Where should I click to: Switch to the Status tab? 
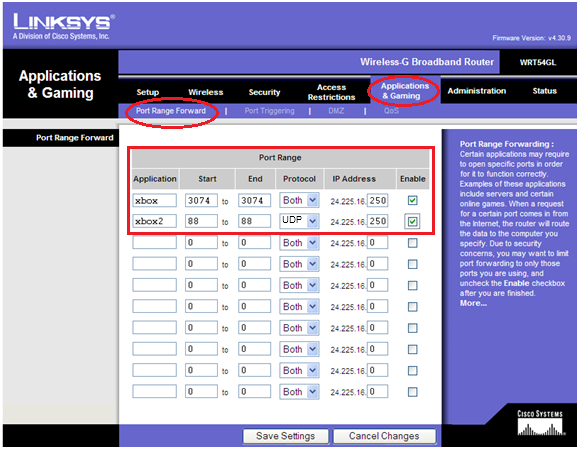click(x=544, y=91)
